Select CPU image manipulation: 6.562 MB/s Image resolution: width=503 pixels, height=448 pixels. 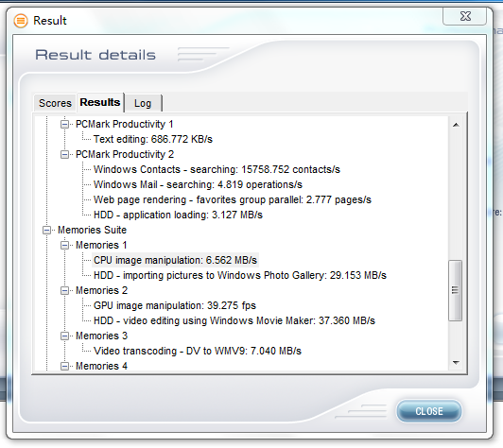click(175, 260)
